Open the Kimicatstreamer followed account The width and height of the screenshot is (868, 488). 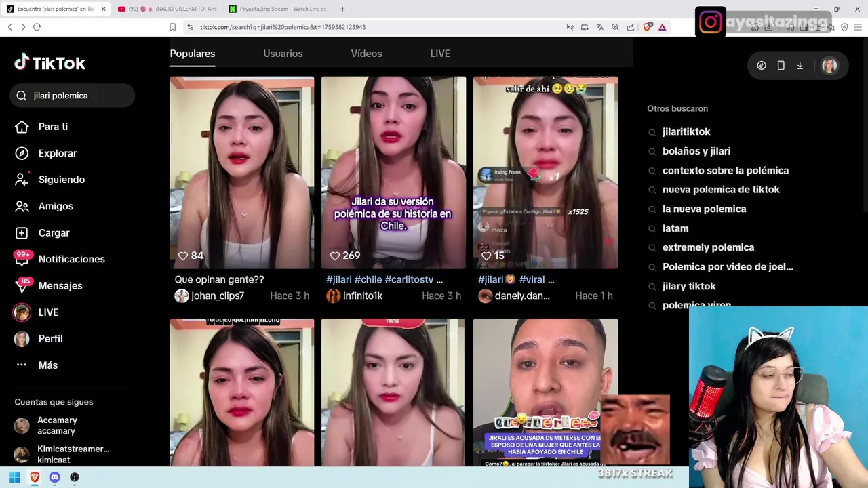click(62, 454)
